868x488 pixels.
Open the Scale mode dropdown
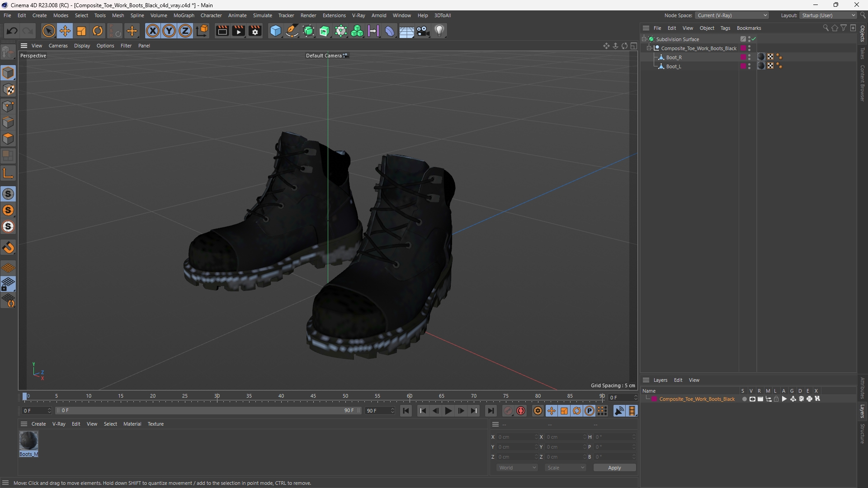[x=565, y=468]
